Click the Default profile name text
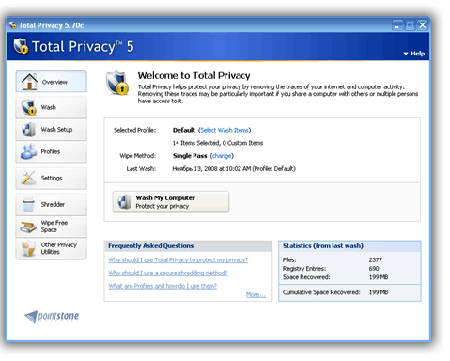 (x=184, y=130)
